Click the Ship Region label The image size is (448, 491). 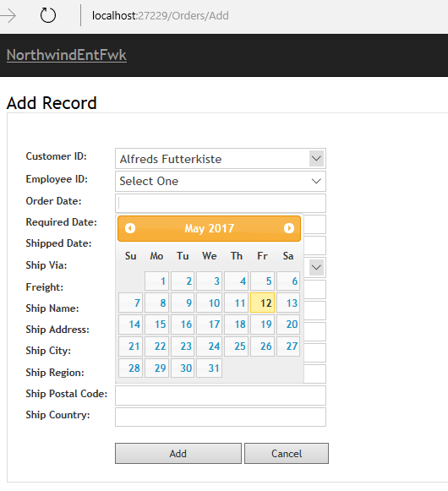point(55,373)
